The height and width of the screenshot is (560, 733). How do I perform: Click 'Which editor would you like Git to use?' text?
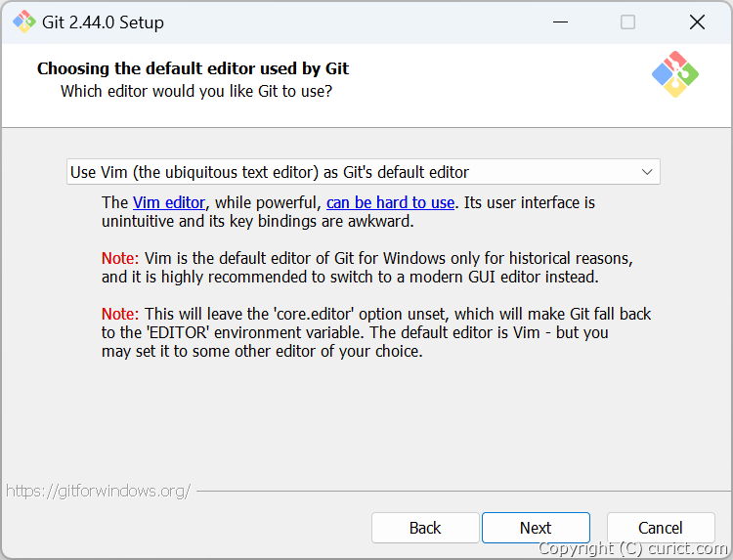coord(196,91)
